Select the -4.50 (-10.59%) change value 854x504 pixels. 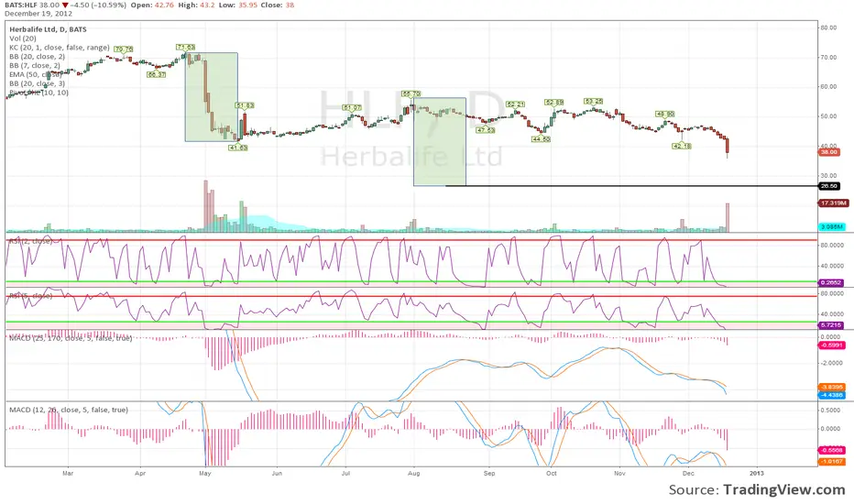99,5
